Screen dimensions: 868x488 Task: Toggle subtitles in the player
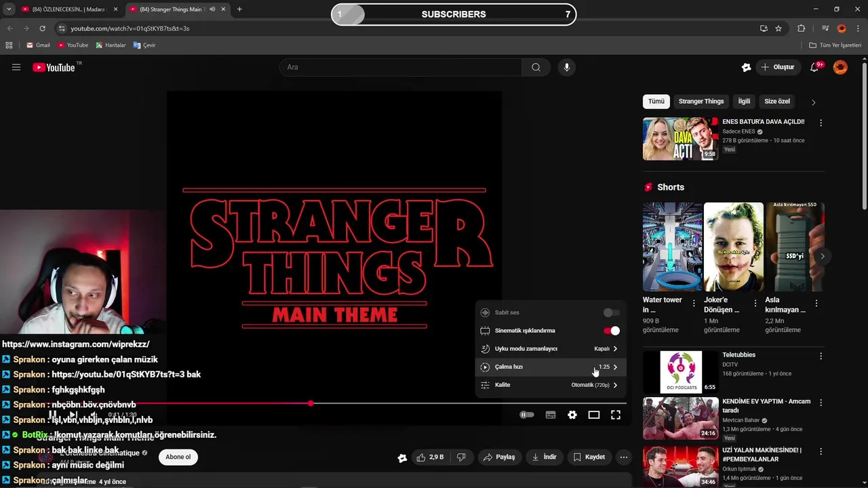[x=551, y=415]
